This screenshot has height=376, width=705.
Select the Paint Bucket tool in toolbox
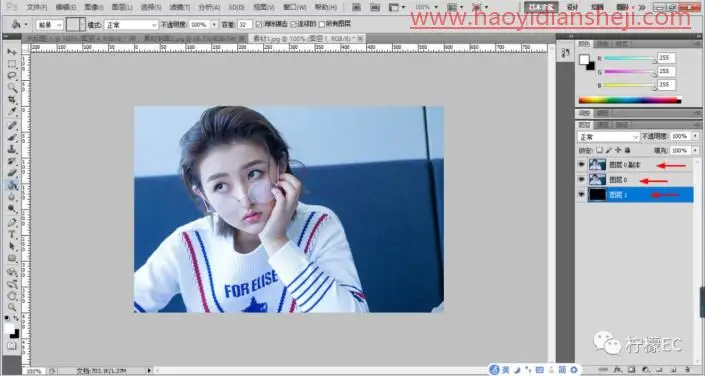coord(12,185)
